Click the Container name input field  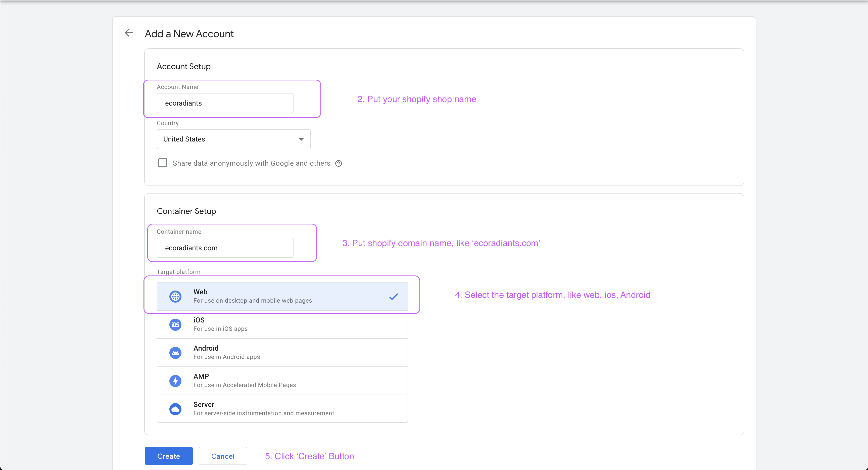tap(225, 248)
